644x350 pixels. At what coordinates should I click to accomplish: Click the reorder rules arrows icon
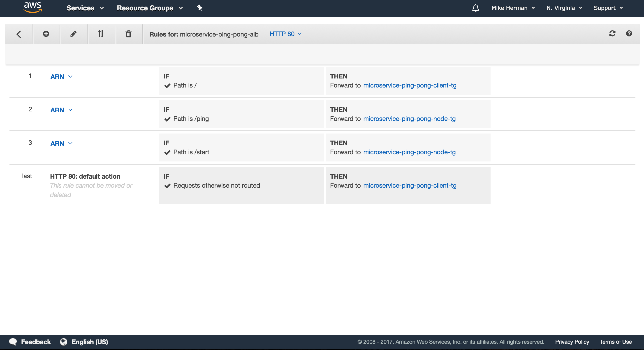coord(101,34)
